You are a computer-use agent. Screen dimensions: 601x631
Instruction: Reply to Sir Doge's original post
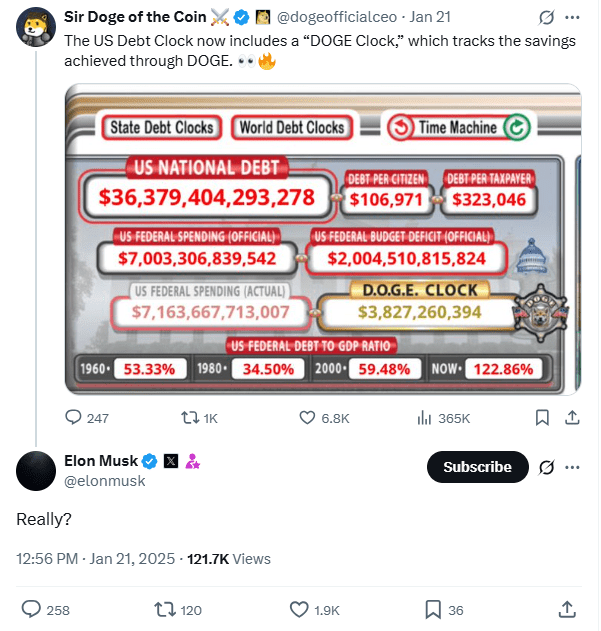point(75,418)
